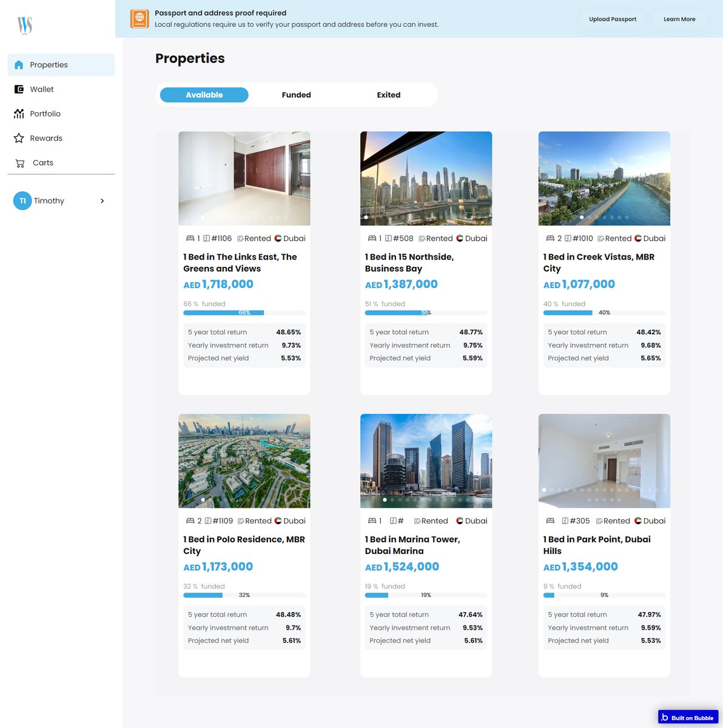Click the Bubble logo in the Built on Bubble badge
Viewport: 723px width, 728px height.
[665, 718]
